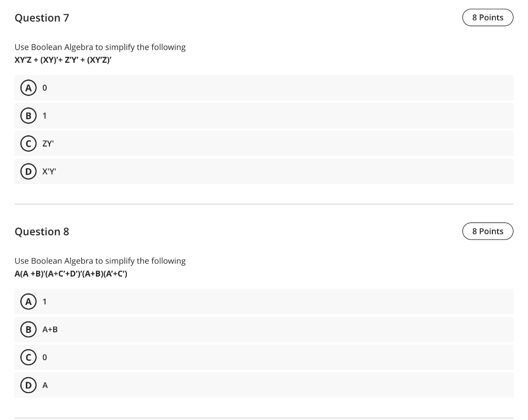Viewport: 528px width, 420px height.
Task: Click the expression A(A +B)'(A+C'+D')'(A+B)(A'+C')
Action: pos(71,273)
